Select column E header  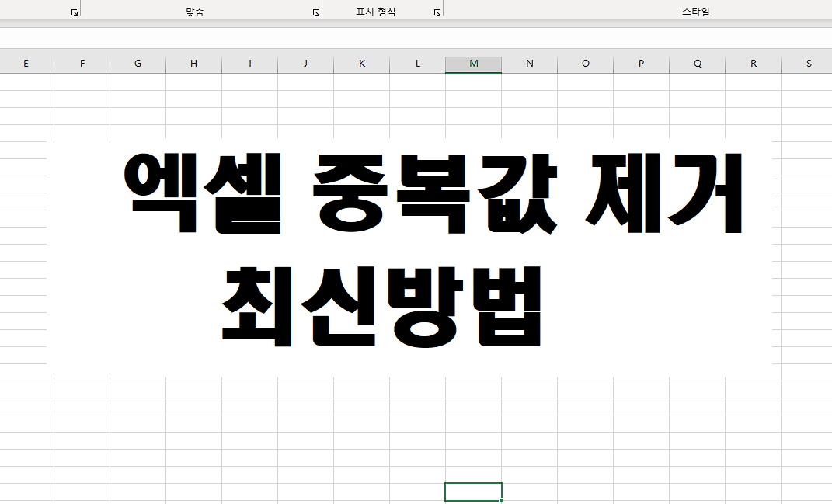26,63
